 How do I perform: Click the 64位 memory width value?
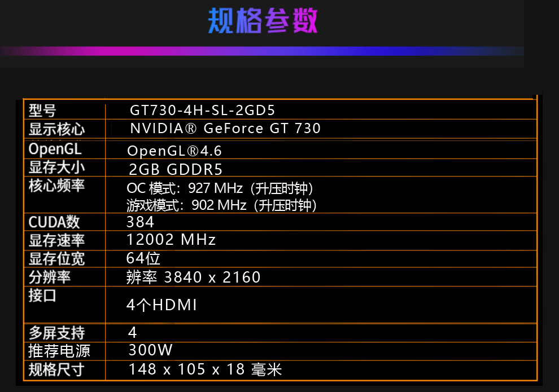[x=143, y=258]
